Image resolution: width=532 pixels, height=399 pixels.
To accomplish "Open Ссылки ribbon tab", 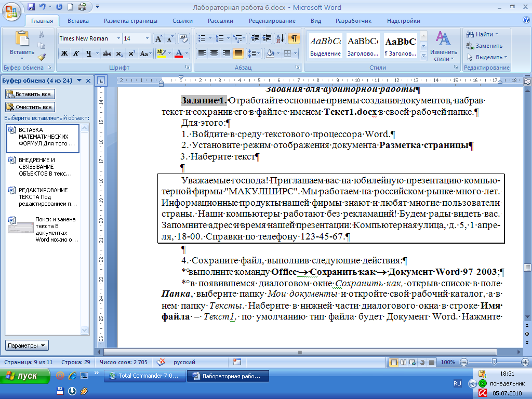I will click(x=182, y=21).
